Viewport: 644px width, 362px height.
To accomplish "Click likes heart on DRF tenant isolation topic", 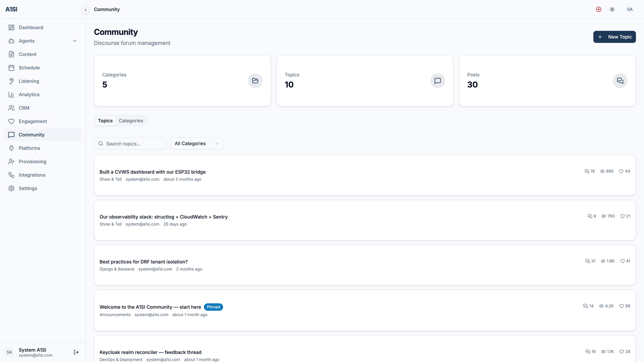I will [x=623, y=261].
